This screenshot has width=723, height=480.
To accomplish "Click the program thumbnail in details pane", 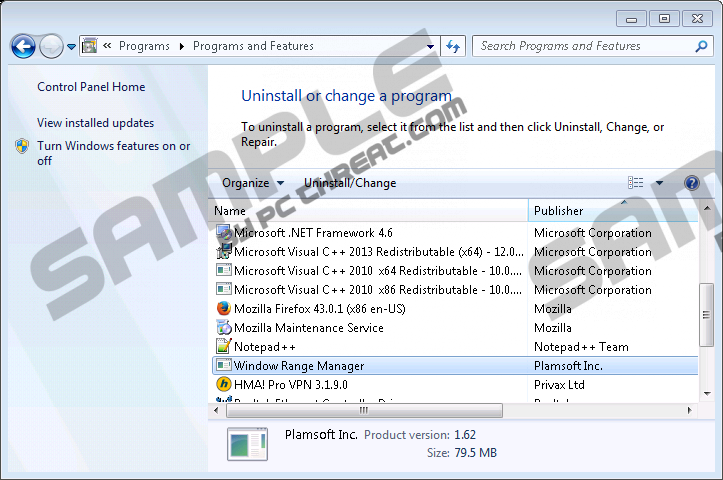I will pos(247,444).
